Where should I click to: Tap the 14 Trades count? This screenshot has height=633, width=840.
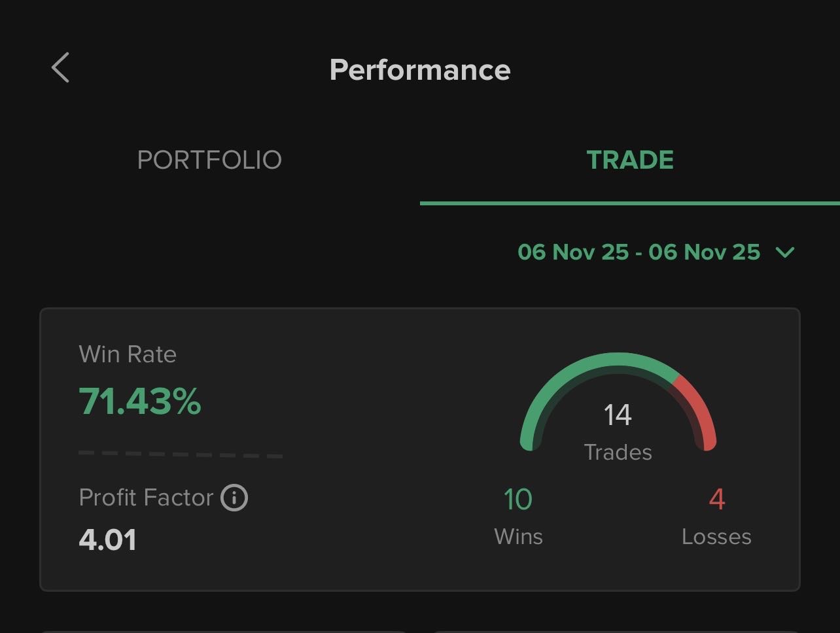[618, 415]
